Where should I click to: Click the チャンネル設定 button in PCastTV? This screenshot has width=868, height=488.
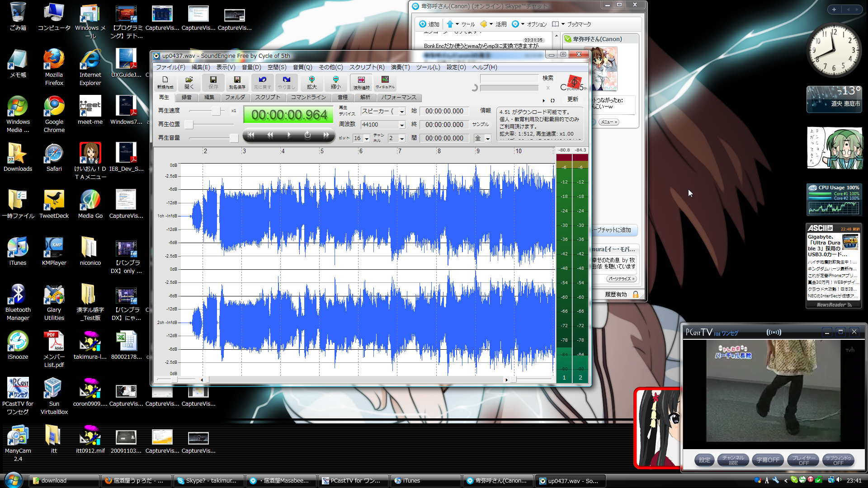[733, 460]
